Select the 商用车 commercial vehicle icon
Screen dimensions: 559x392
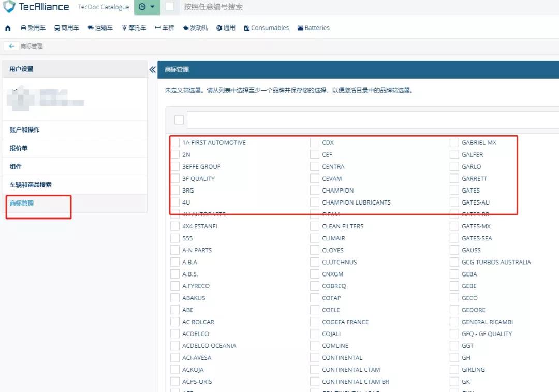(66, 27)
